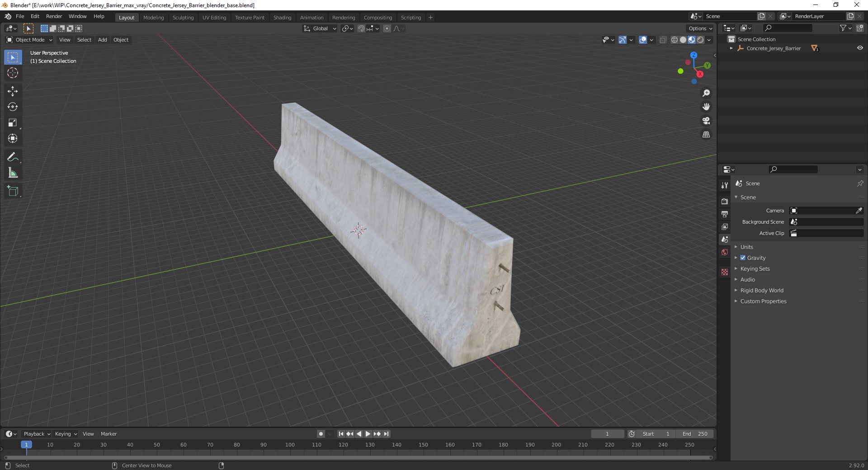
Task: Open the Options dropdown
Action: click(700, 28)
